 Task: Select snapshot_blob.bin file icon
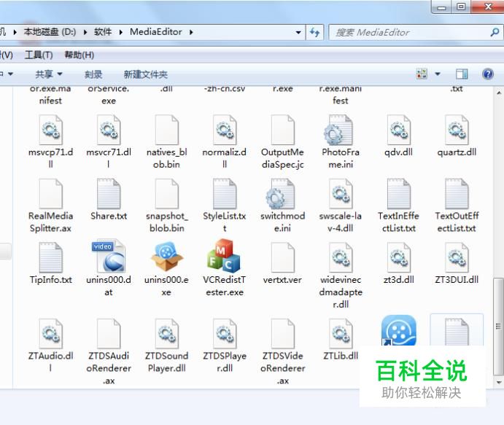click(x=166, y=194)
